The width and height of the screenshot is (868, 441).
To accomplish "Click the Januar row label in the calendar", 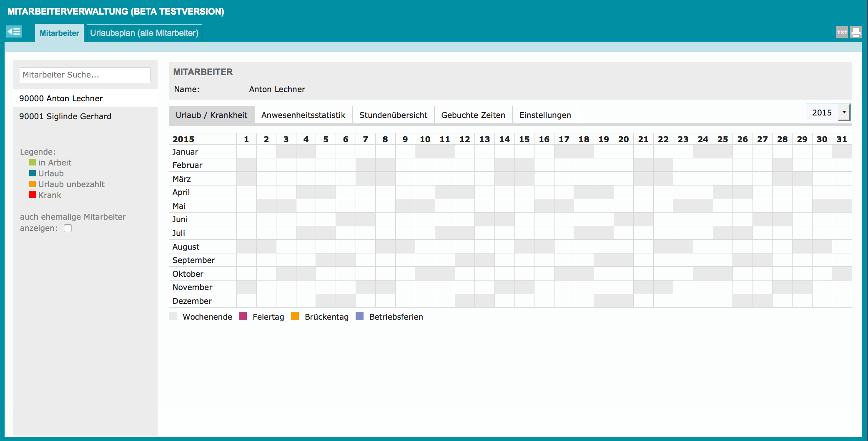I will (x=186, y=152).
